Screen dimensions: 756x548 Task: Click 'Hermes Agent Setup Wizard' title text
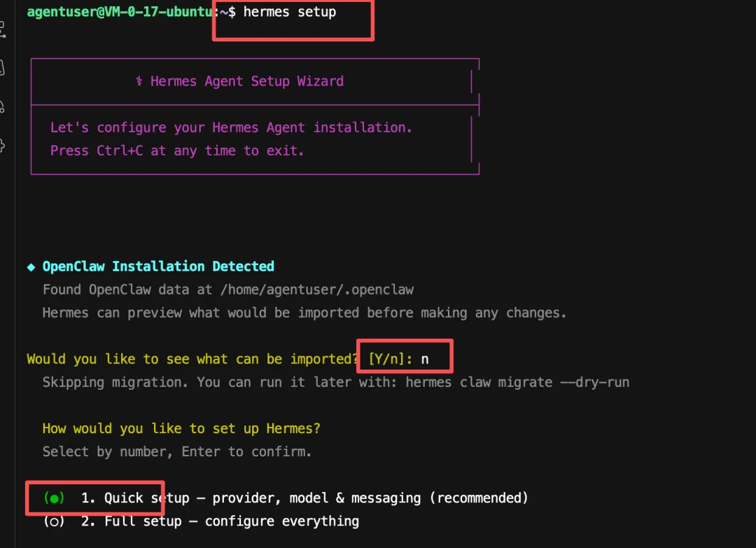247,81
